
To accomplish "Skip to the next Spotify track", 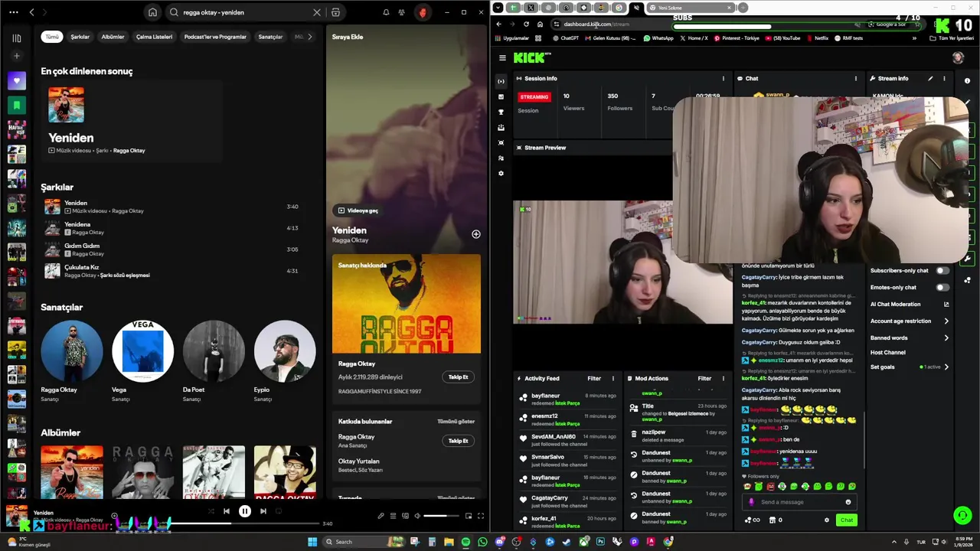I will click(263, 511).
